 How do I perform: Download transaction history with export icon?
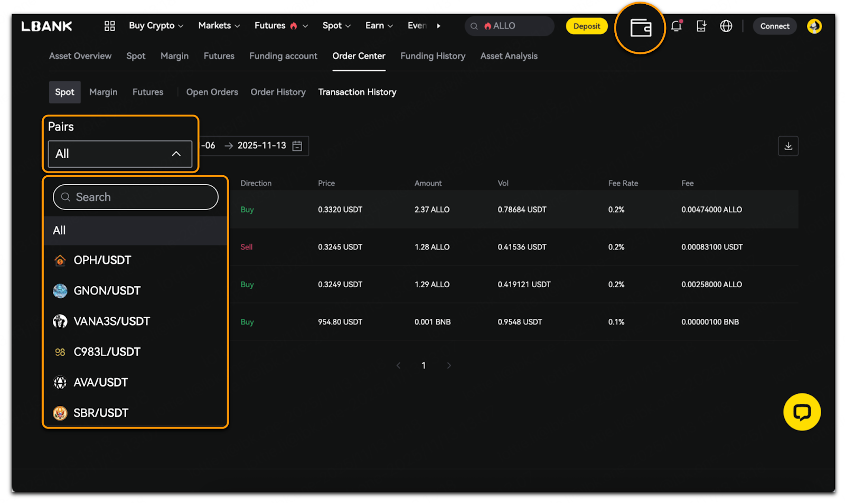pyautogui.click(x=787, y=146)
